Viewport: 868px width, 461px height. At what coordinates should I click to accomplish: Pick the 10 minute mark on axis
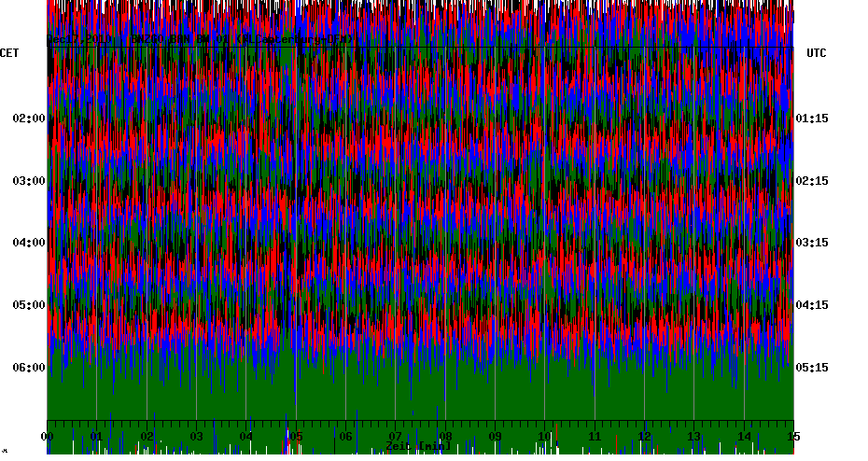545,436
